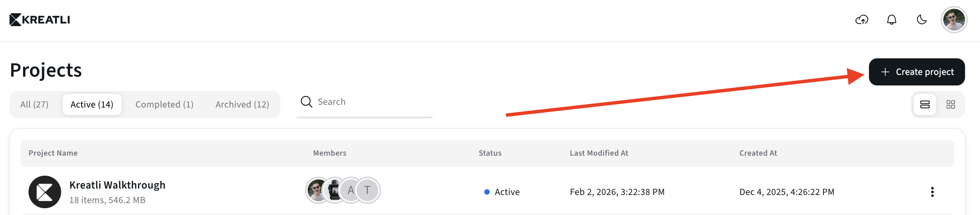
Task: Open the user profile avatar menu
Action: [954, 20]
